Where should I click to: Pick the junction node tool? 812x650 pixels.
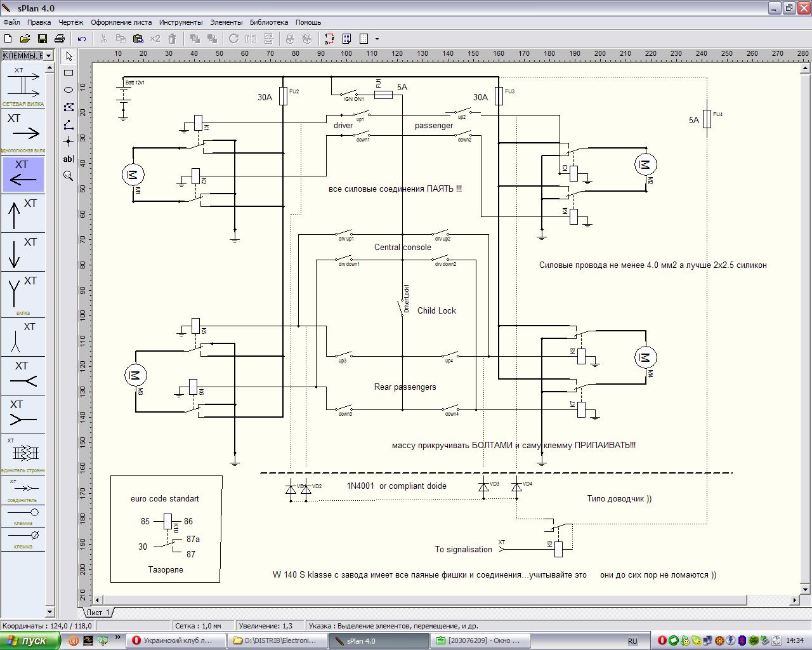(69, 142)
